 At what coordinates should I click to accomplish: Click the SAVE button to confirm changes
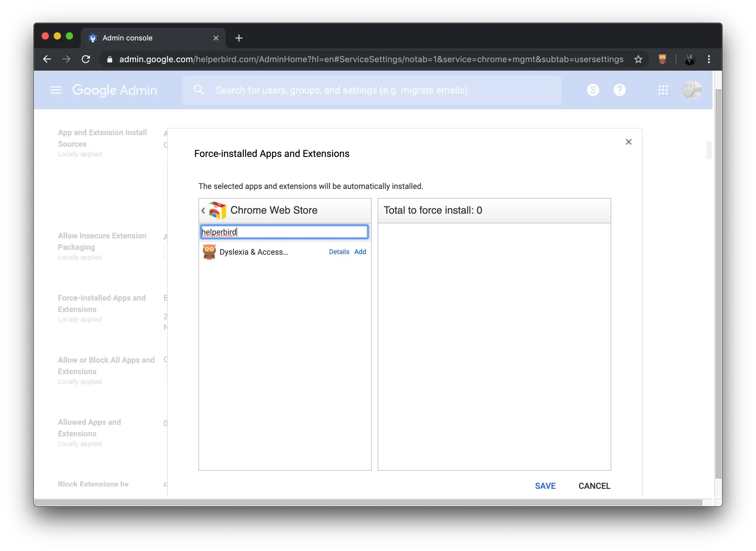click(x=545, y=486)
